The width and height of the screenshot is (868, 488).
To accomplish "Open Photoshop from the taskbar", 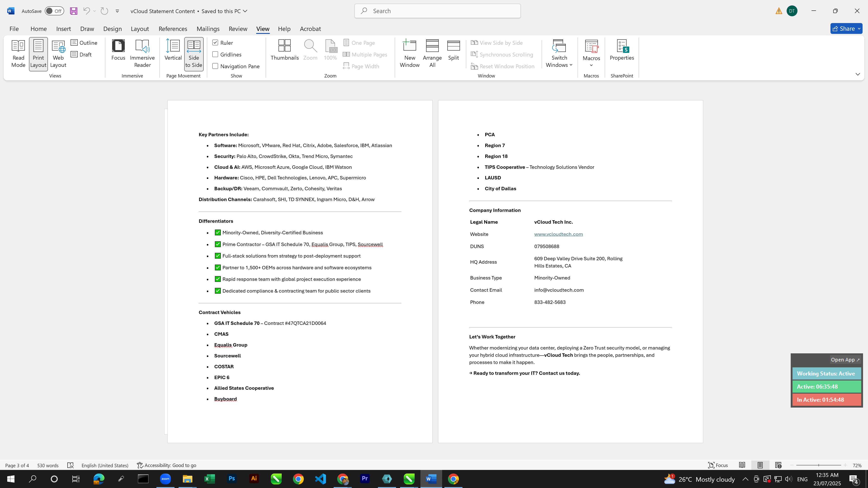I will pos(232,479).
